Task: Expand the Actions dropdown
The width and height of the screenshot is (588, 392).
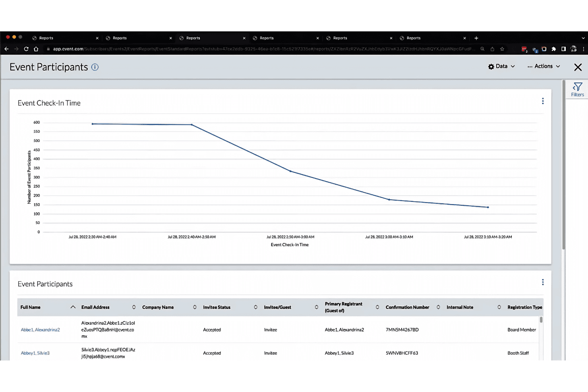Action: point(544,66)
